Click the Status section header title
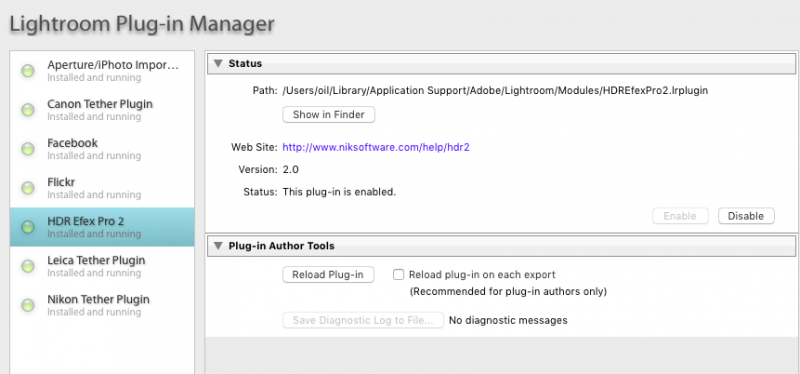The height and width of the screenshot is (374, 800). (245, 64)
